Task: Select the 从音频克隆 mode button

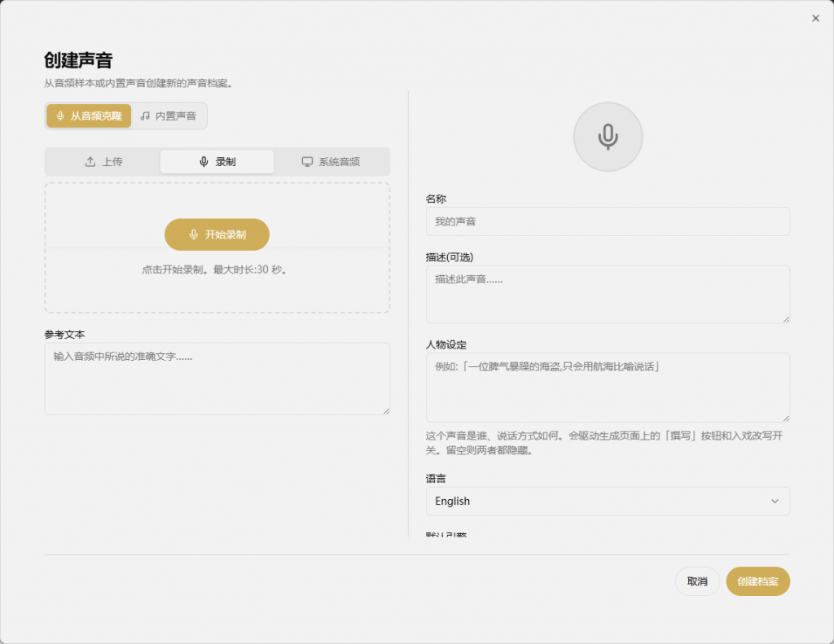Action: [89, 116]
